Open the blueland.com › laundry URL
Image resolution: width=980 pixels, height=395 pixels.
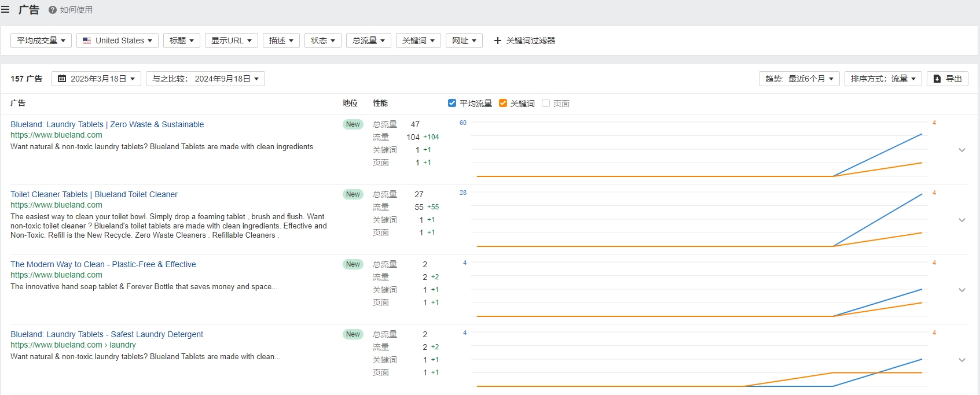tap(73, 345)
